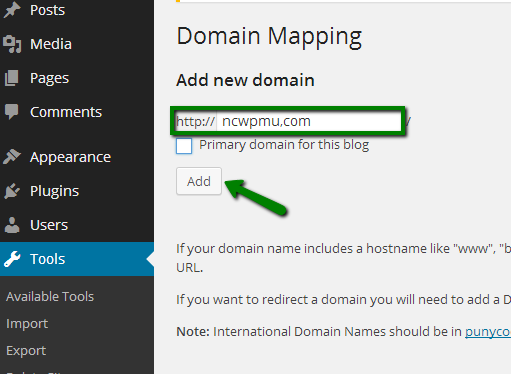Click the Plugins plug icon
The width and height of the screenshot is (511, 374).
[12, 191]
